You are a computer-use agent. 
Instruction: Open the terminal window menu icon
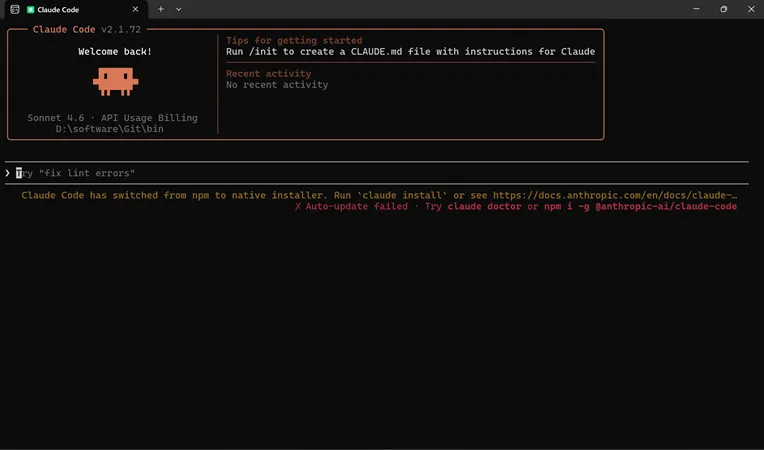15,9
